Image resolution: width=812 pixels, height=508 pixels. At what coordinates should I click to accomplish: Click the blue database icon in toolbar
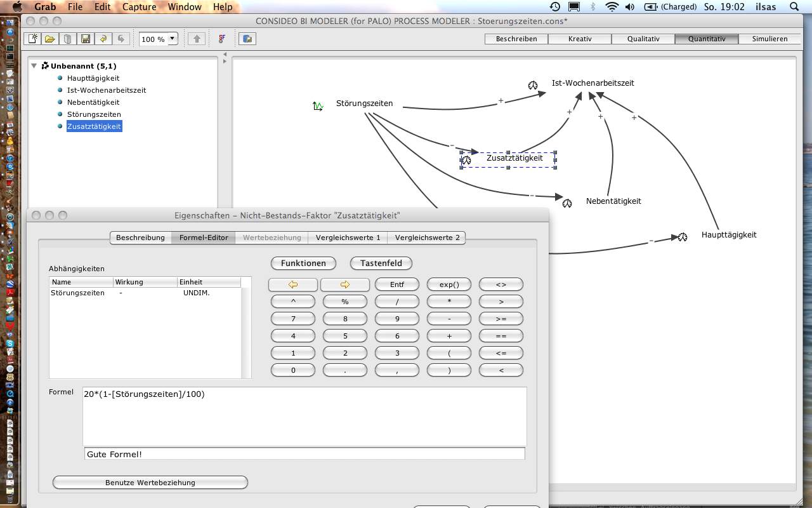point(247,39)
